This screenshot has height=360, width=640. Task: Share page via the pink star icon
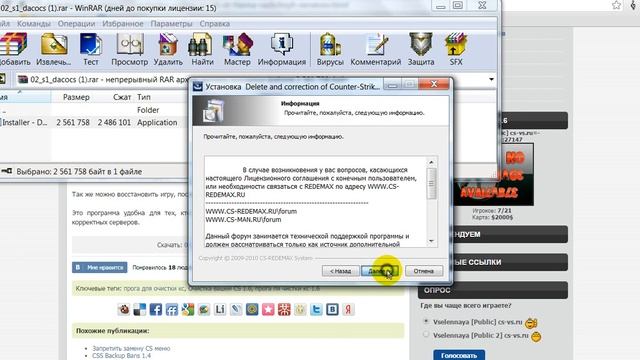(x=268, y=309)
